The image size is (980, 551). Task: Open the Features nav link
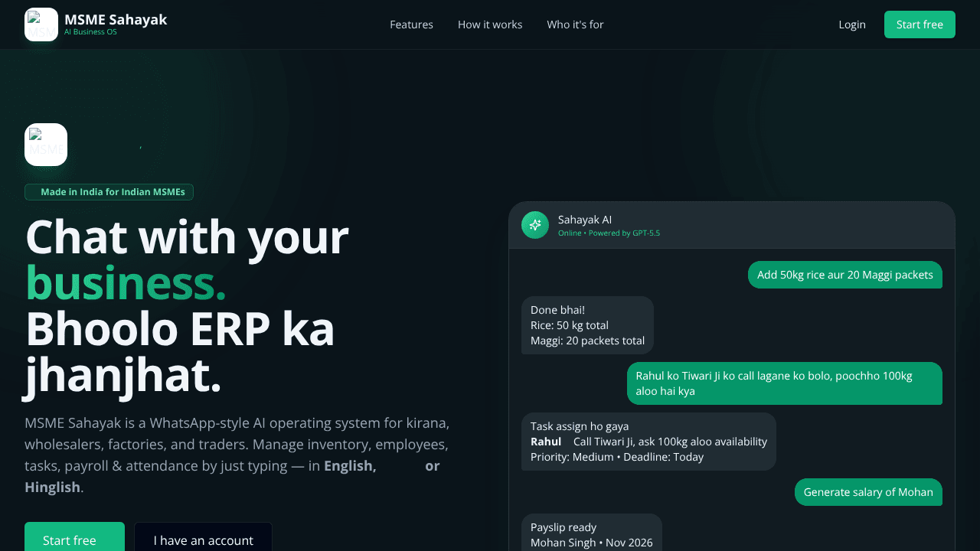[411, 24]
